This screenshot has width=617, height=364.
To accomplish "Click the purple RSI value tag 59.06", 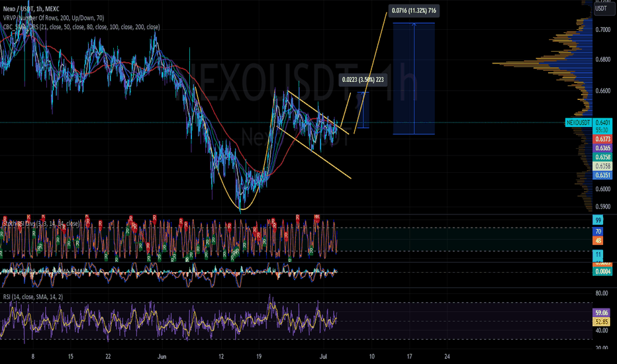I will coord(601,313).
